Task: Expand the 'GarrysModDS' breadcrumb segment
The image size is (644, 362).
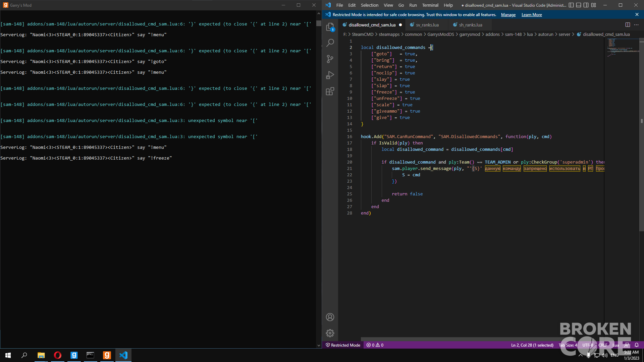Action: [441, 34]
